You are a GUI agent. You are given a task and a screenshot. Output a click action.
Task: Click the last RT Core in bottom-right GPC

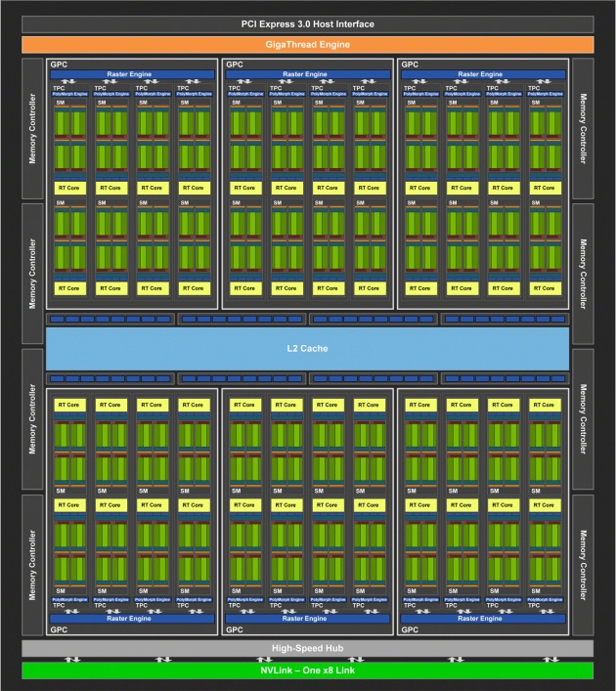[x=545, y=505]
